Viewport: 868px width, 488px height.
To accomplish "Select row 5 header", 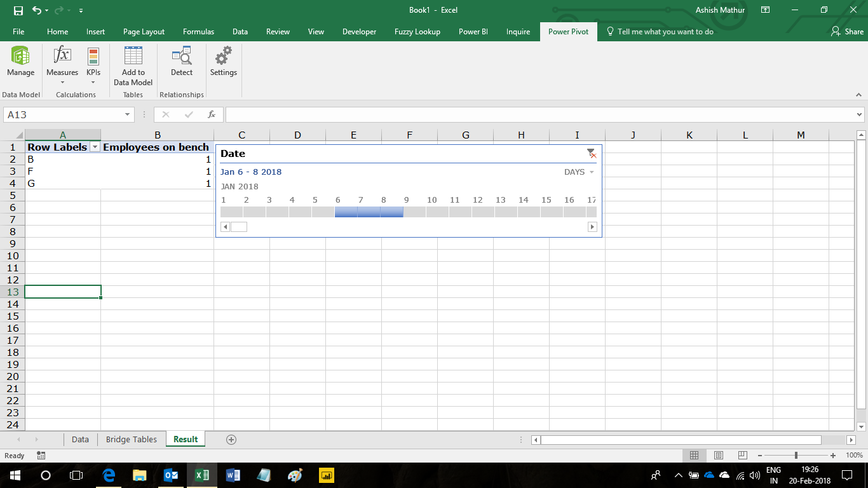I will (x=12, y=196).
